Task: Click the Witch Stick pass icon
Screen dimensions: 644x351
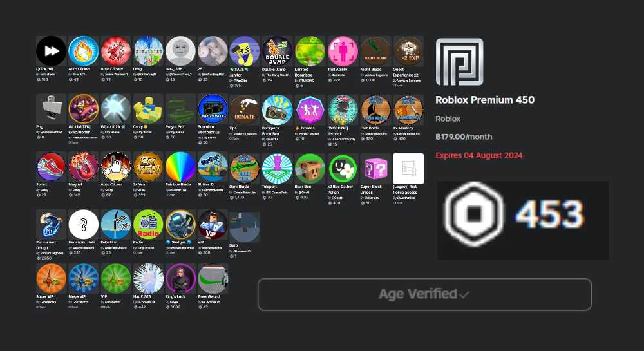Action: [x=116, y=109]
